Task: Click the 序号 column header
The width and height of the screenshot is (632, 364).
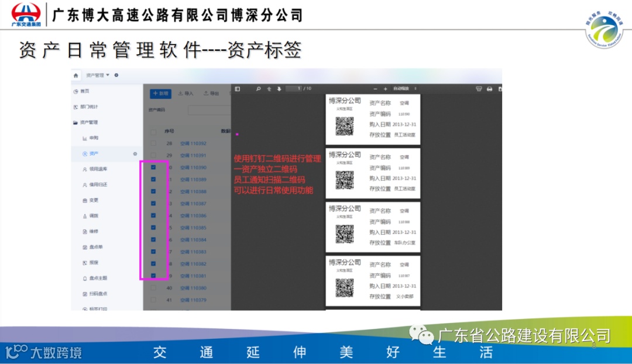Action: point(169,132)
